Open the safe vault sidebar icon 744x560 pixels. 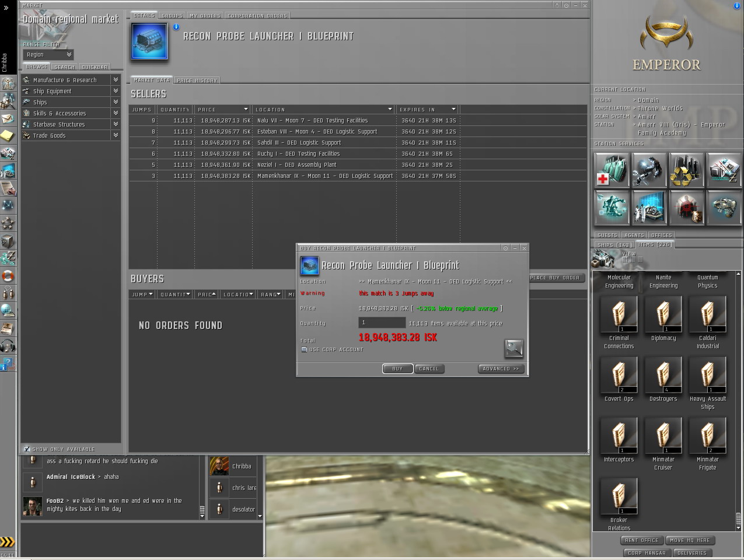pos(8,241)
